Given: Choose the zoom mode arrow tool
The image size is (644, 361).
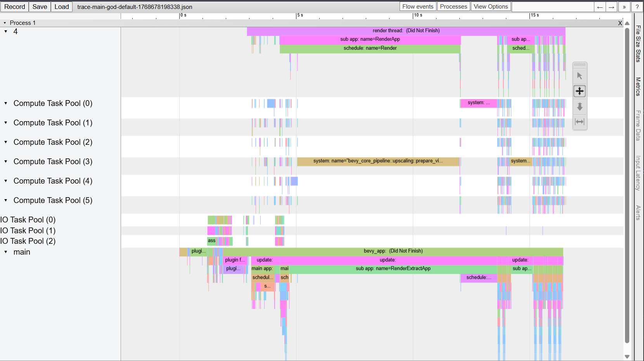Looking at the screenshot, I should (x=580, y=106).
